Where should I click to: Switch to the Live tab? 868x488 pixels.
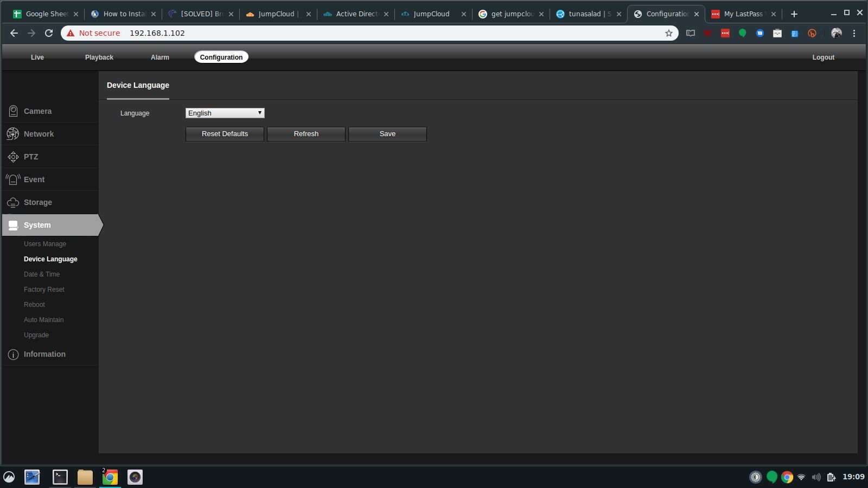pos(37,57)
